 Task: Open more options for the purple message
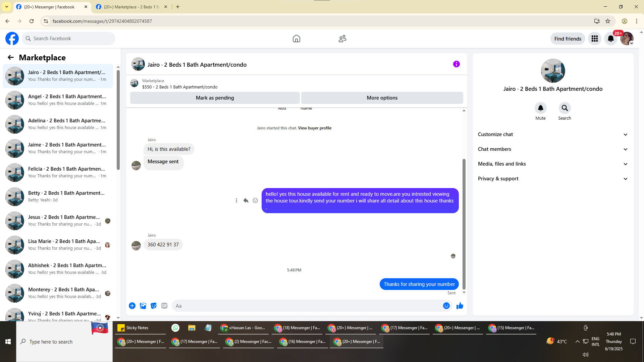(236, 200)
